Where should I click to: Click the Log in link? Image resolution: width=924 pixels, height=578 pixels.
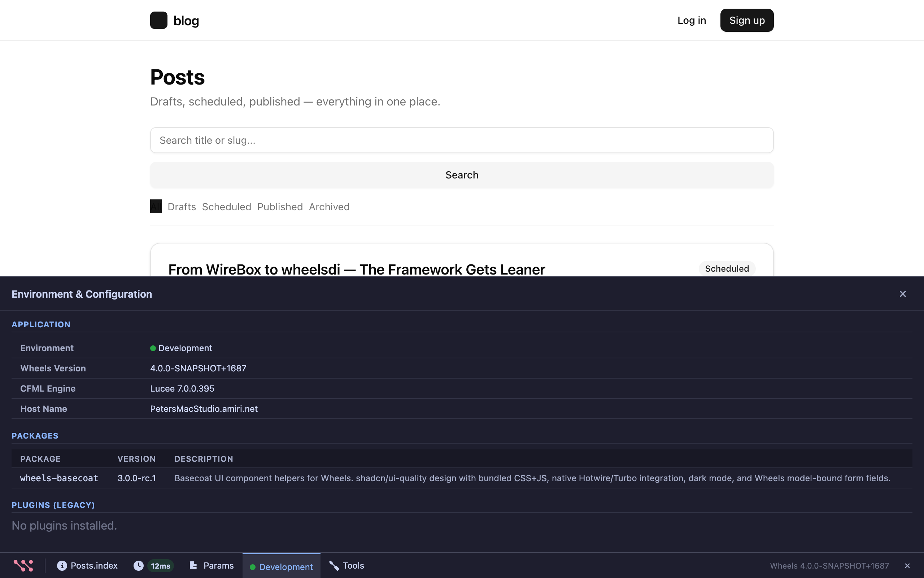point(692,20)
